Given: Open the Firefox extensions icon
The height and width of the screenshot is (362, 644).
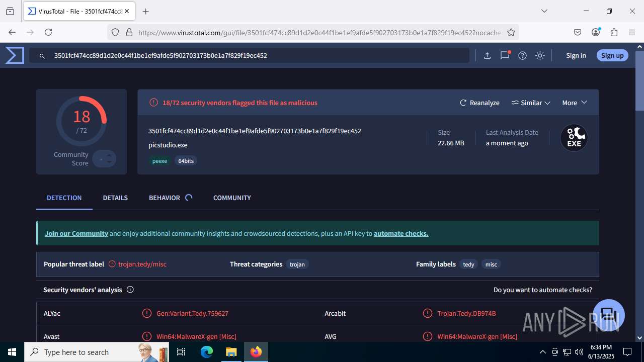Looking at the screenshot, I should click(614, 32).
